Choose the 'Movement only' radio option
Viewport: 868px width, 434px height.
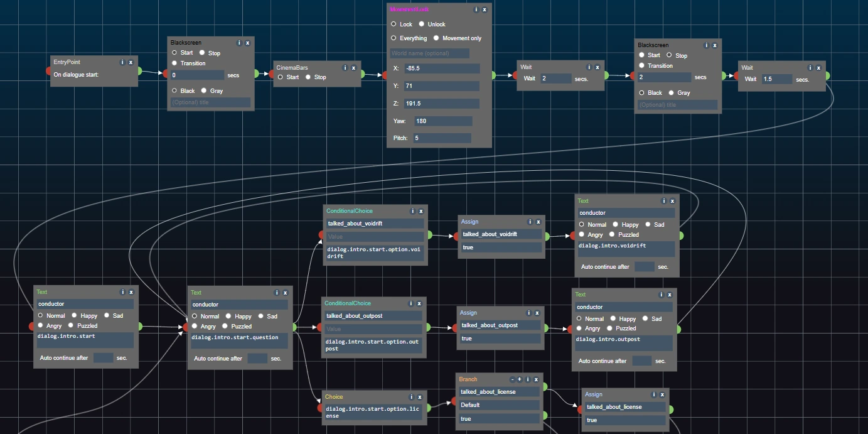coord(436,38)
